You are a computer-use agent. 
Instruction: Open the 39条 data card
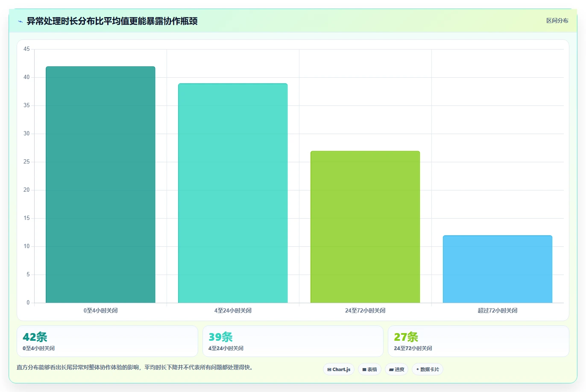(293, 341)
